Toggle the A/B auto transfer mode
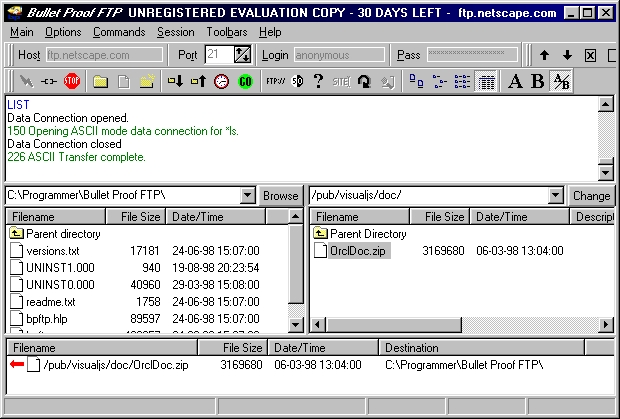 pyautogui.click(x=561, y=82)
